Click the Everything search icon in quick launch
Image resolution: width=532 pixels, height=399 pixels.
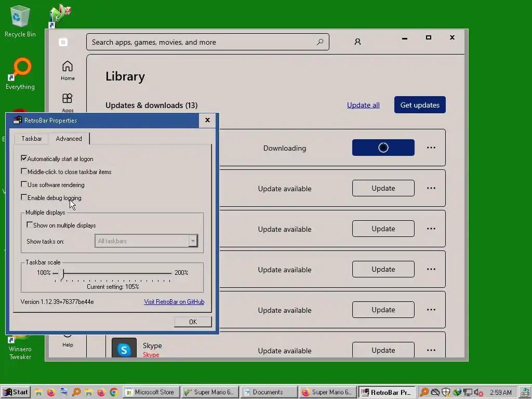tap(76, 392)
